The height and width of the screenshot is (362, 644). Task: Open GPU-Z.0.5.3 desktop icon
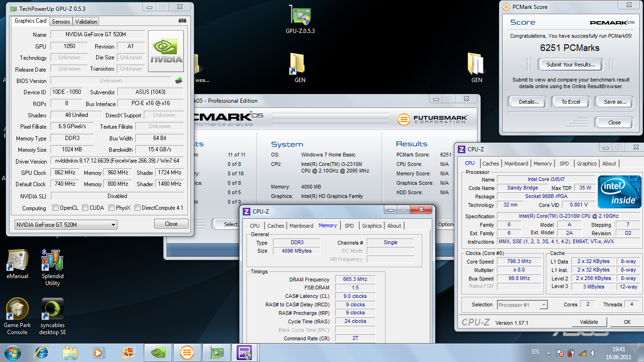point(300,20)
